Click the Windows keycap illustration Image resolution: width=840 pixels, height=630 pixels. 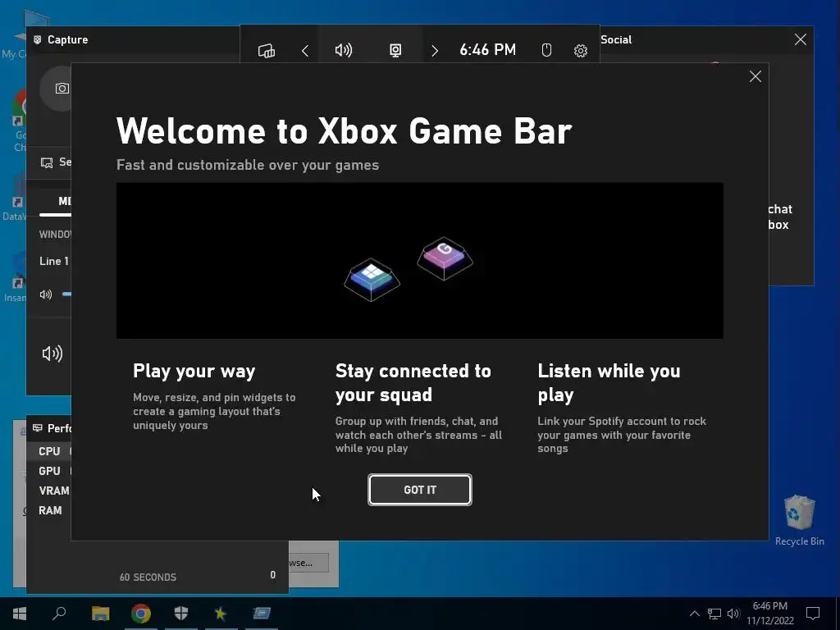[372, 280]
